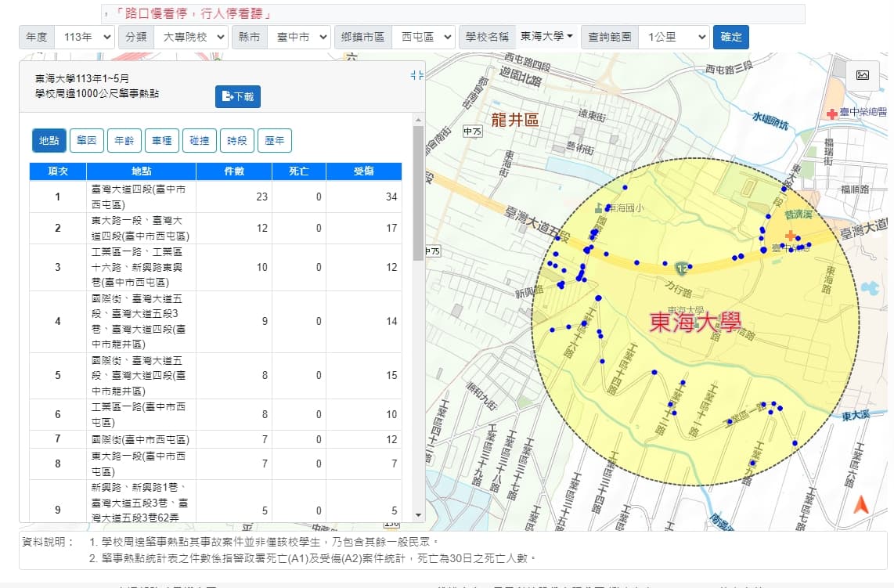Open the 學校名稱 東海大學 dropdown
894x588 pixels.
tap(546, 37)
